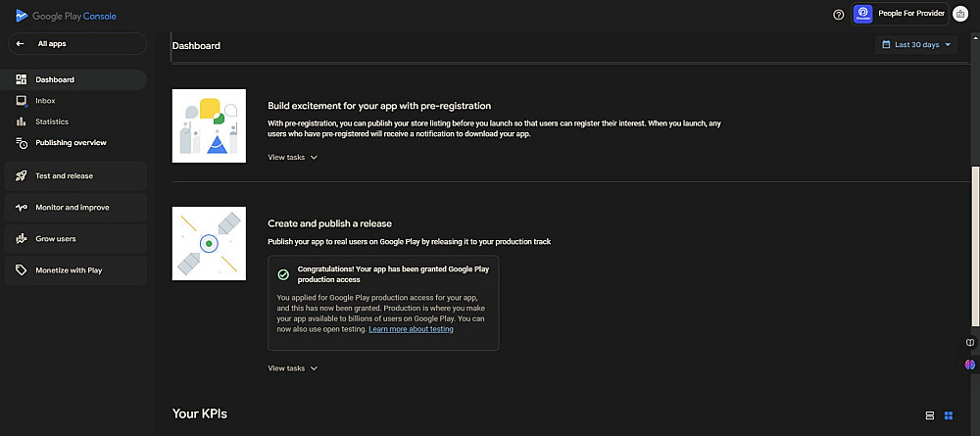
Task: Click the colorful brain extension icon
Action: (970, 364)
